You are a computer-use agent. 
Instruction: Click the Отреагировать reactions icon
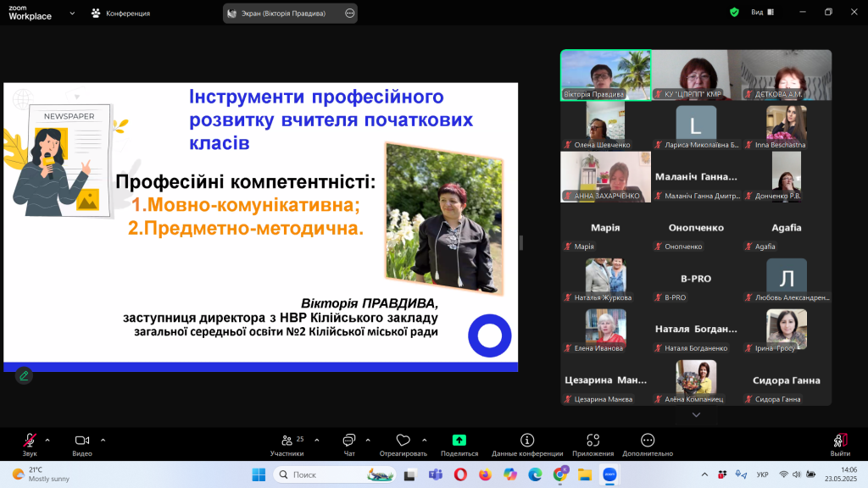[403, 441]
